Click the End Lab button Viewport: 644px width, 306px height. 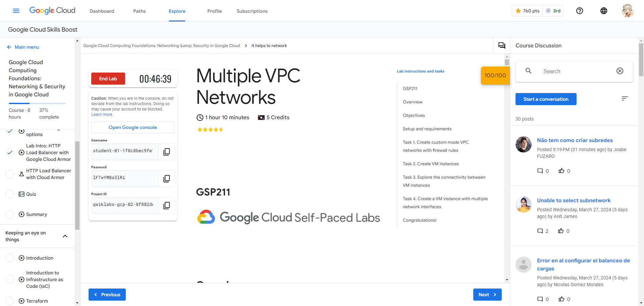[x=108, y=79]
